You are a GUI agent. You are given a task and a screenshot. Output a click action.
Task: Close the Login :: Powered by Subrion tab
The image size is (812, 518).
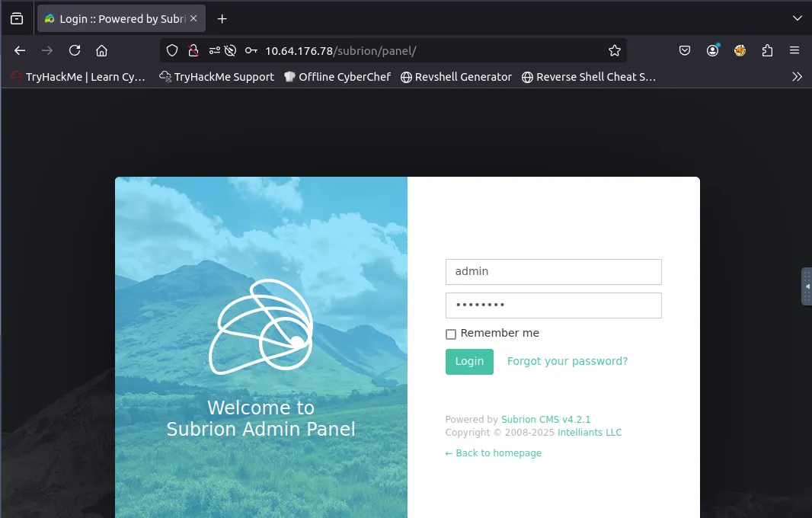[x=193, y=18]
